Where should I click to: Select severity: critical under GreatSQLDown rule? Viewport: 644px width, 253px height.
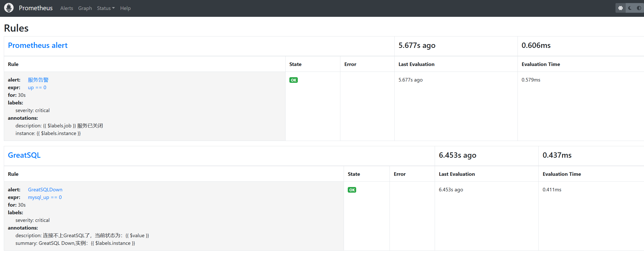[x=32, y=220]
